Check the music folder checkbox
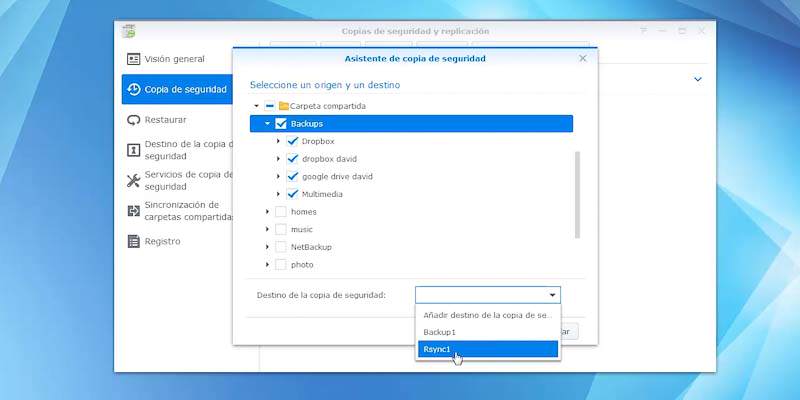This screenshot has width=800, height=400. [x=281, y=230]
